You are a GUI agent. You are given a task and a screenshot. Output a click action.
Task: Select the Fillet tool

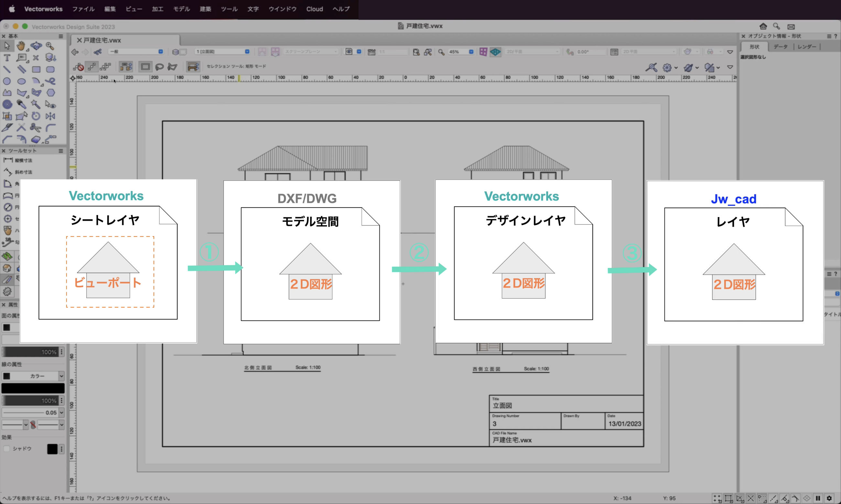point(51,128)
